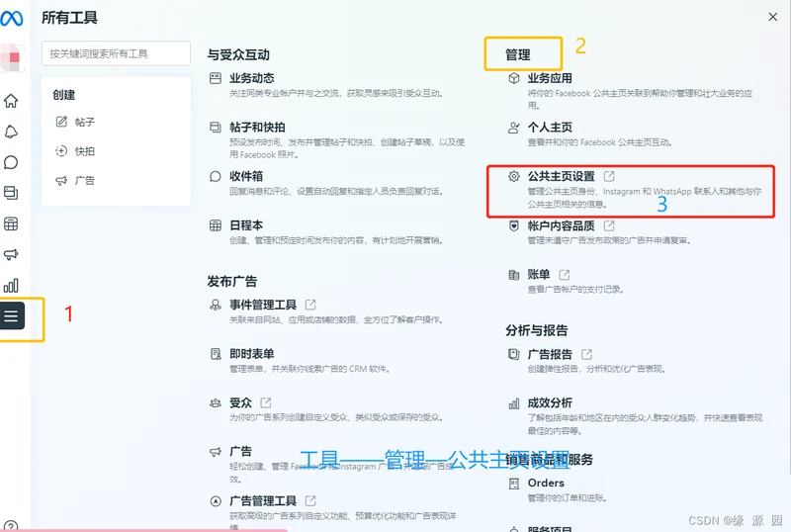The width and height of the screenshot is (791, 532).
Task: Open 帐户内容品质
Action: tap(561, 225)
